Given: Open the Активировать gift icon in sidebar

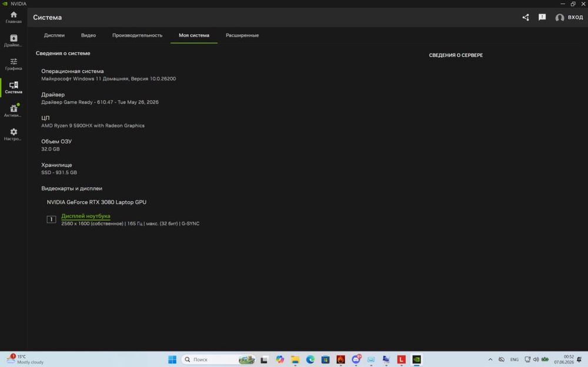Looking at the screenshot, I should [14, 111].
